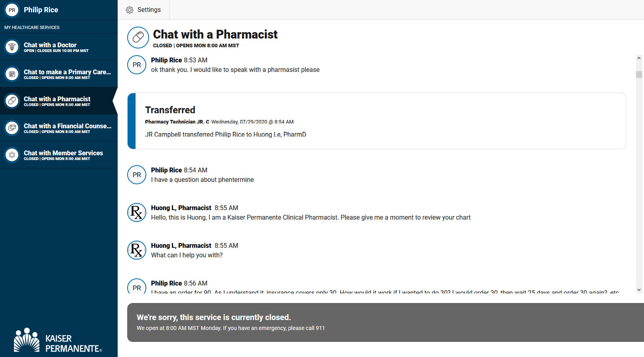Click the PR avatar beside Philip Rice name
Viewport: 644px width, 357px height.
[12, 10]
